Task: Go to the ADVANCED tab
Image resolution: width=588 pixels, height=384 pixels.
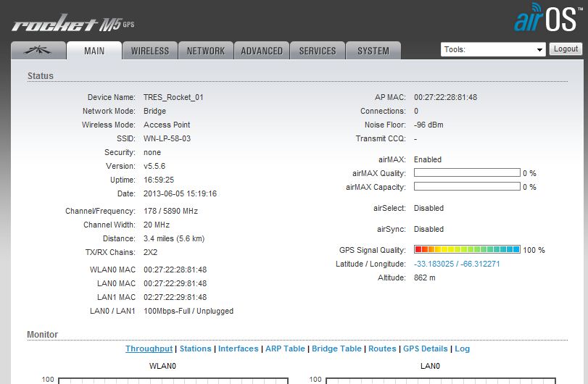Action: coord(262,51)
